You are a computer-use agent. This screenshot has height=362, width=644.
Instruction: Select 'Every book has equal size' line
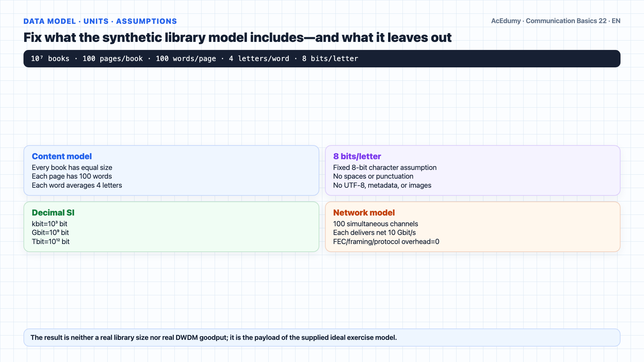[72, 168]
